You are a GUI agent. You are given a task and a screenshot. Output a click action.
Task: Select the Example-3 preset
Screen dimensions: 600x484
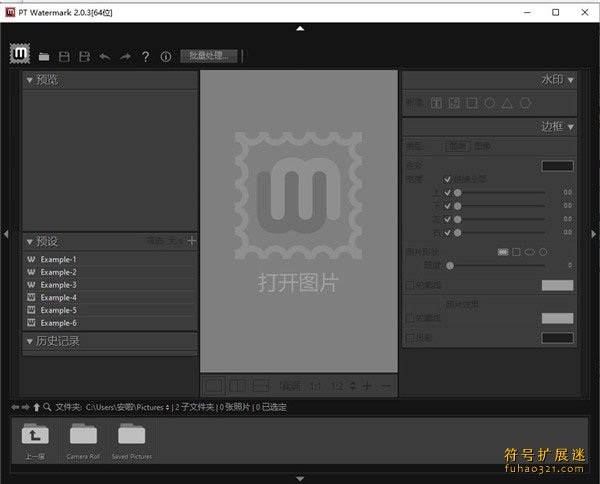click(x=110, y=285)
